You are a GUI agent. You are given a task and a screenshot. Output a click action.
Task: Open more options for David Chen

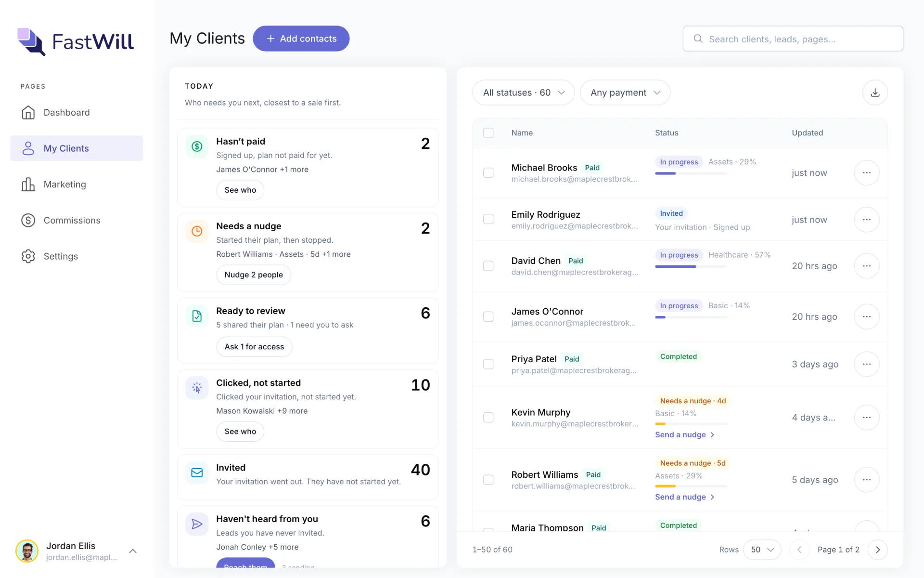867,266
